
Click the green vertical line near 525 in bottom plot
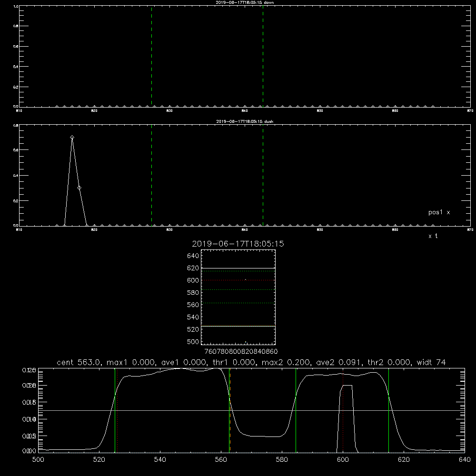pos(115,410)
